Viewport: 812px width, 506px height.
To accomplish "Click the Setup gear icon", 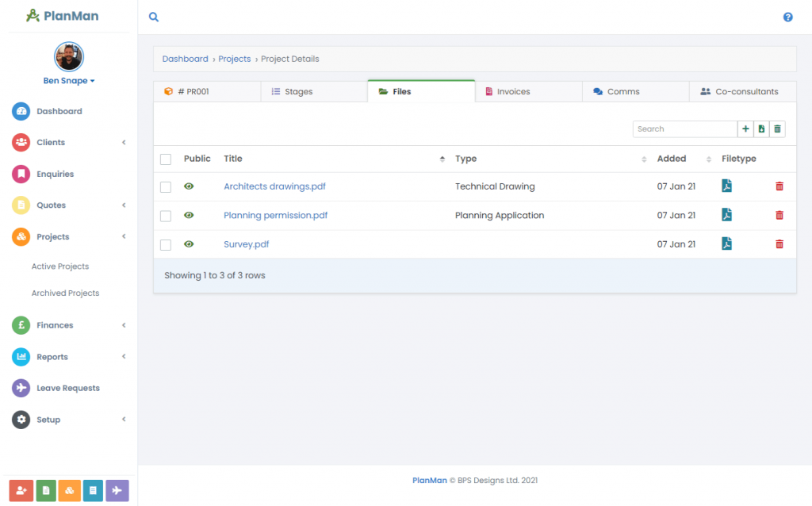I will click(x=21, y=420).
